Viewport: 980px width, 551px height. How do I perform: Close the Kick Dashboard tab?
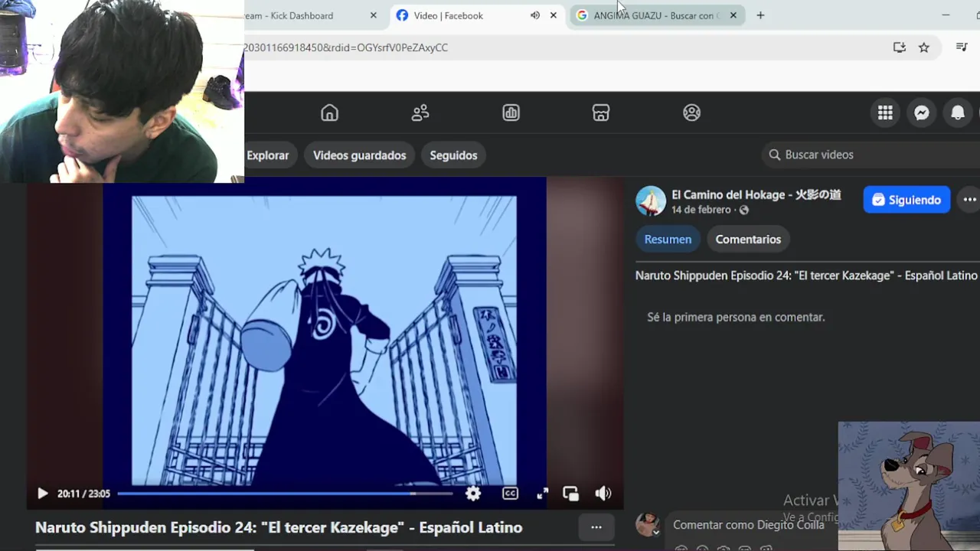pos(374,15)
